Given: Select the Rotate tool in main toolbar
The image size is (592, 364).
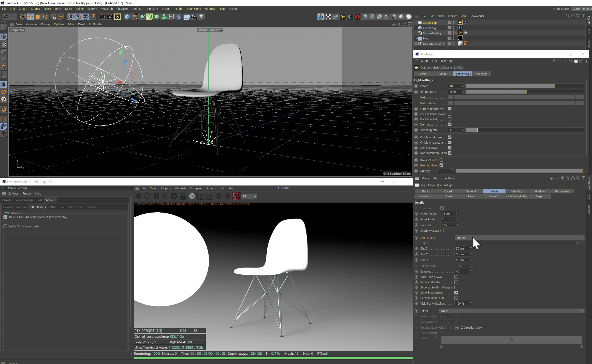Looking at the screenshot, I should [x=45, y=17].
